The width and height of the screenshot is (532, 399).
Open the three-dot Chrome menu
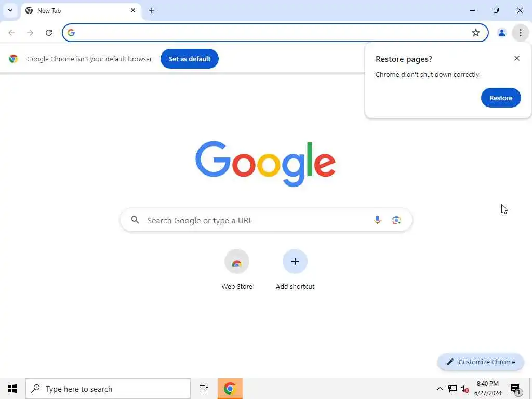pos(521,33)
